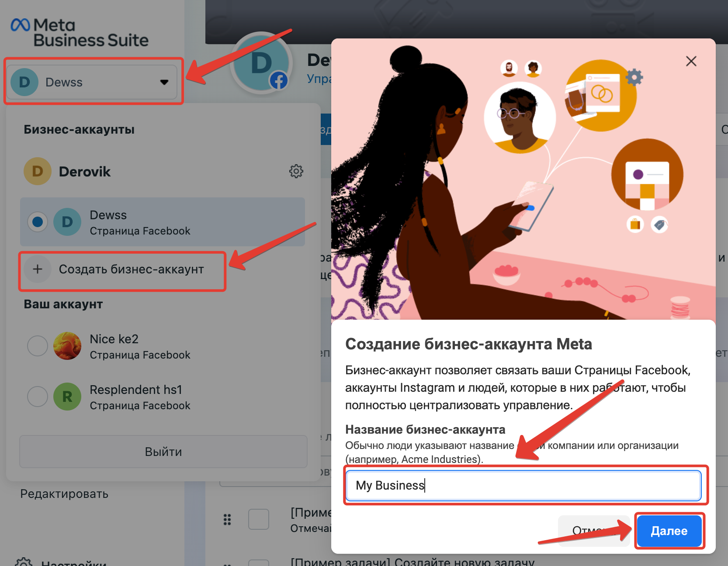Click the Dewss profile picture with Facebook badge
Image resolution: width=728 pixels, height=566 pixels.
pos(261,63)
